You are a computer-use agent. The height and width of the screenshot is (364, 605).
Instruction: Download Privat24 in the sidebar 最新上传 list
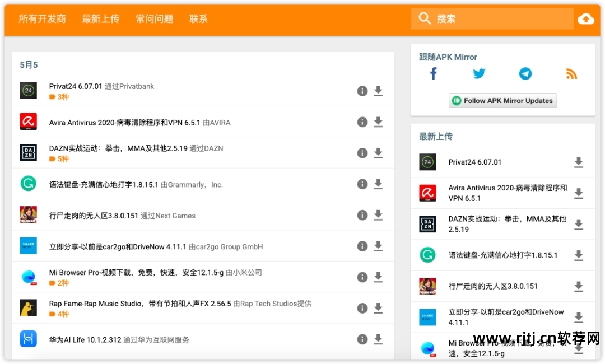point(578,162)
